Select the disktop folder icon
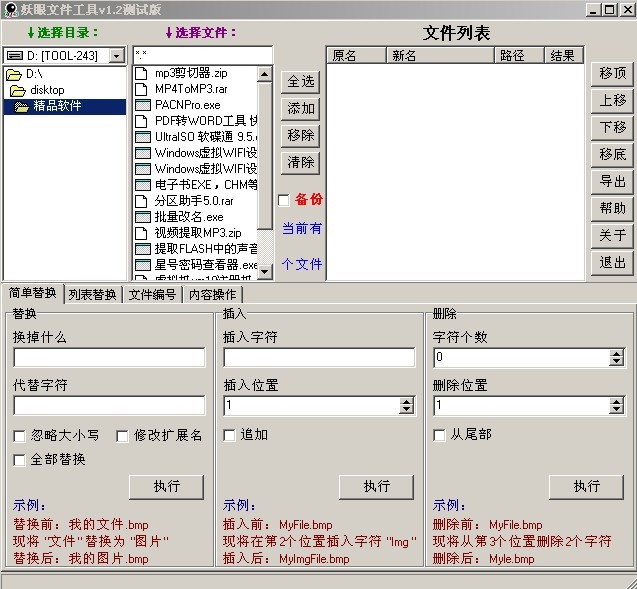The width and height of the screenshot is (637, 589). [18, 91]
